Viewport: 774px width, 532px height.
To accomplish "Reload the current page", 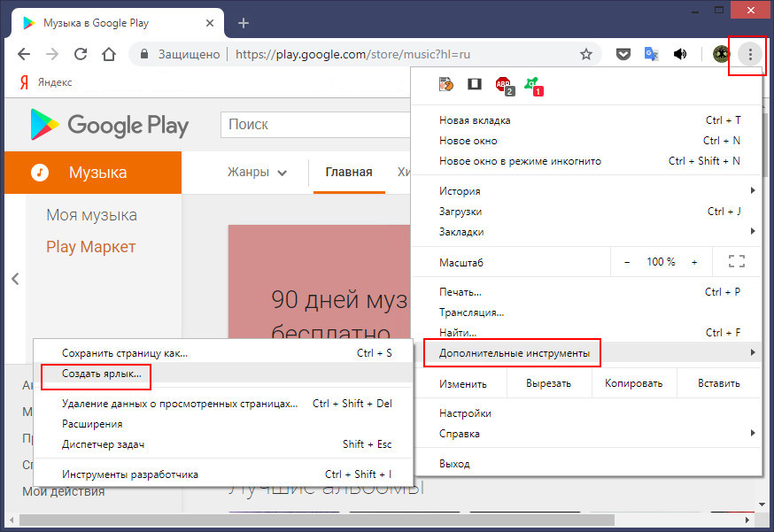I will click(x=81, y=54).
